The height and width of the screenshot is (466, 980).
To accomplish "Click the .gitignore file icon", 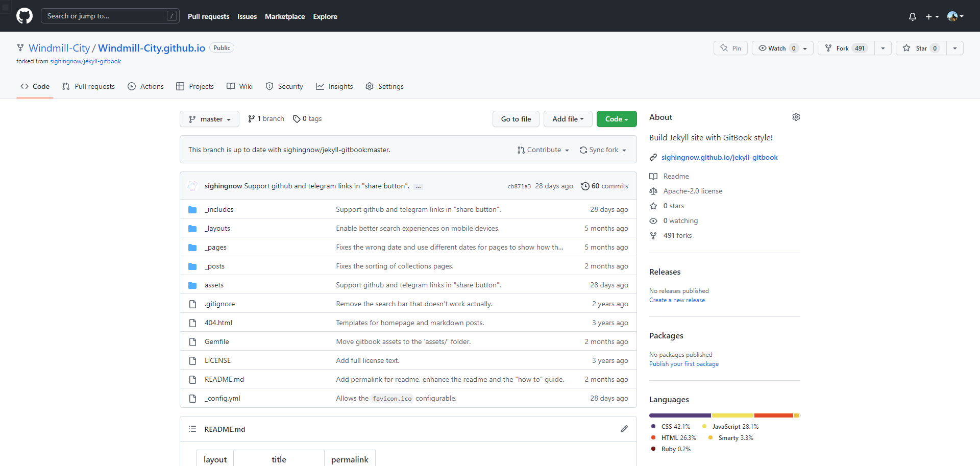I will pyautogui.click(x=192, y=304).
